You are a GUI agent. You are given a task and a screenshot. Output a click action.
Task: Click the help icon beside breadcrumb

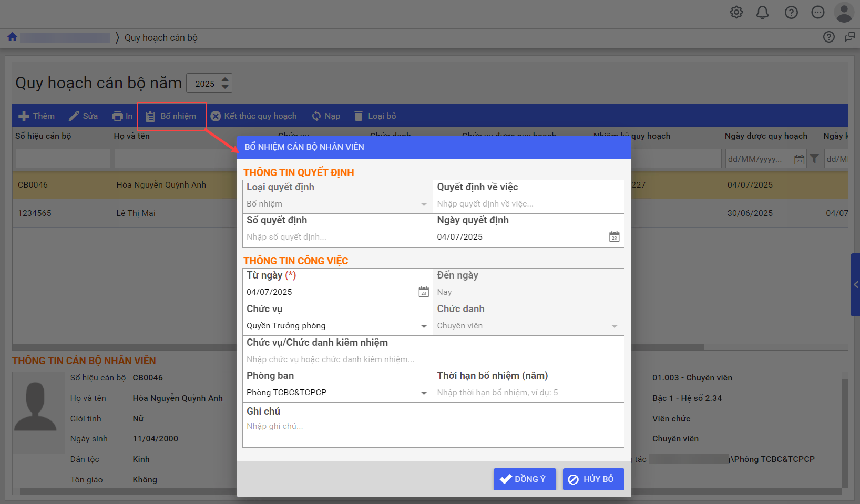828,37
